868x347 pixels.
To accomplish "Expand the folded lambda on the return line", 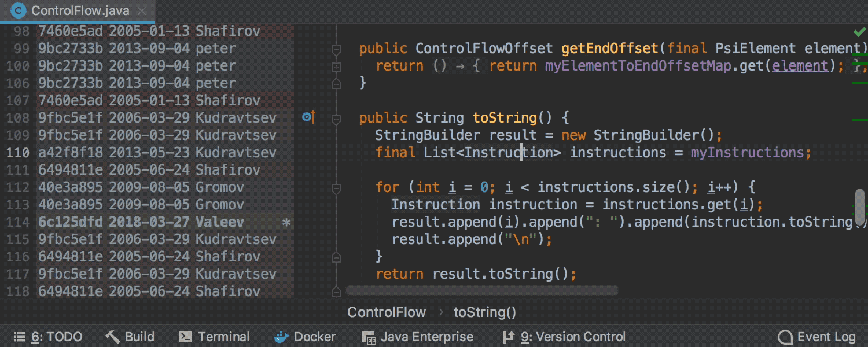I will [x=336, y=67].
